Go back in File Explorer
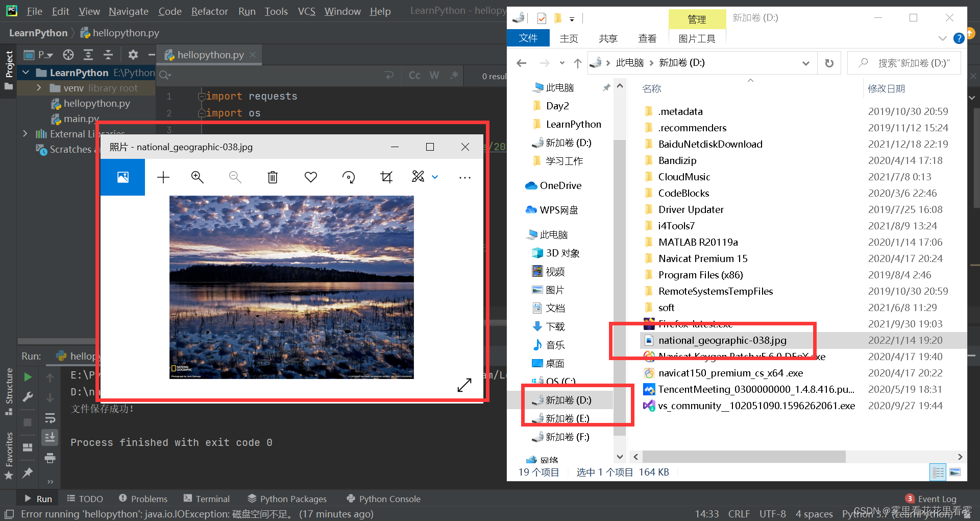Screen dimensions: 980x521 tap(521, 63)
